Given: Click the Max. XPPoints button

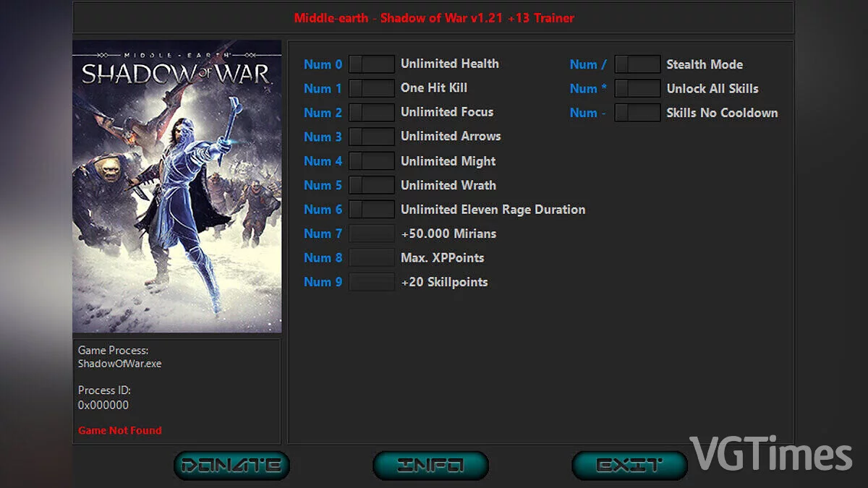Looking at the screenshot, I should click(371, 258).
